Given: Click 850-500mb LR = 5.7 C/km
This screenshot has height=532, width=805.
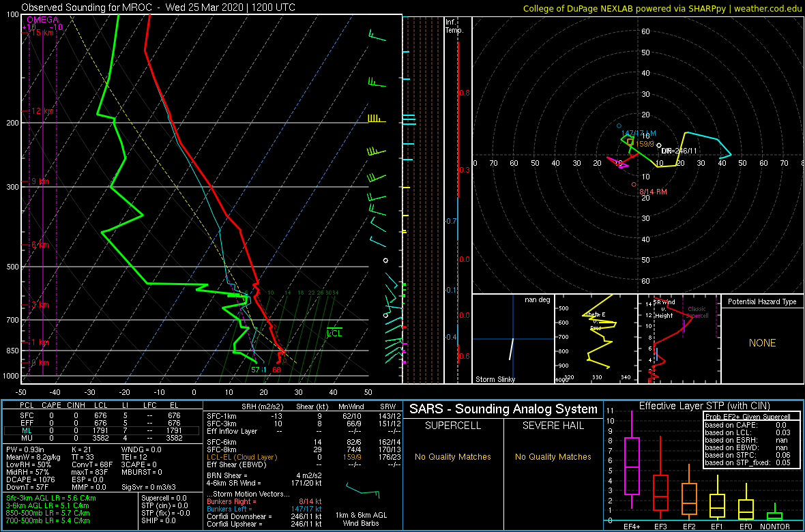Looking at the screenshot, I should 48,512.
